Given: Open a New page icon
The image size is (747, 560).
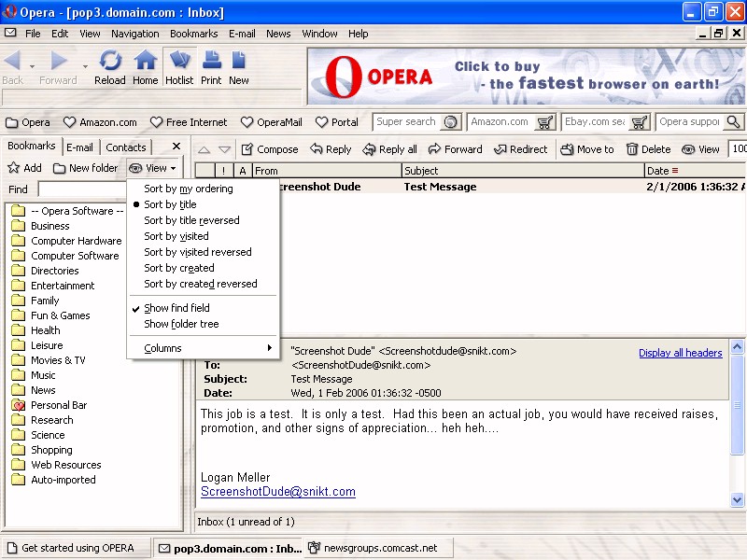Looking at the screenshot, I should [238, 61].
